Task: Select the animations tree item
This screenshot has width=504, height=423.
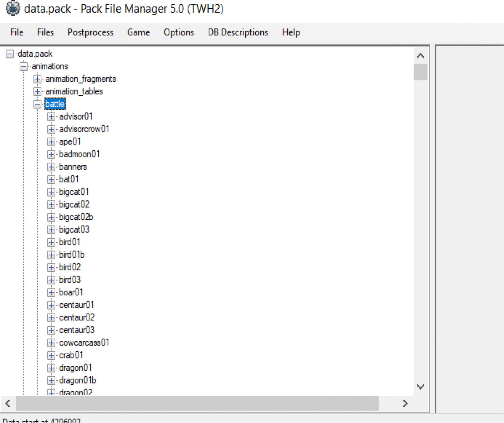Action: tap(50, 66)
